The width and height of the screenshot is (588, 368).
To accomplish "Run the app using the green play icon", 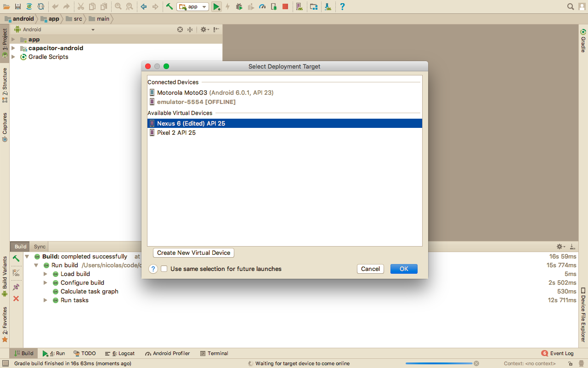I will [x=216, y=6].
